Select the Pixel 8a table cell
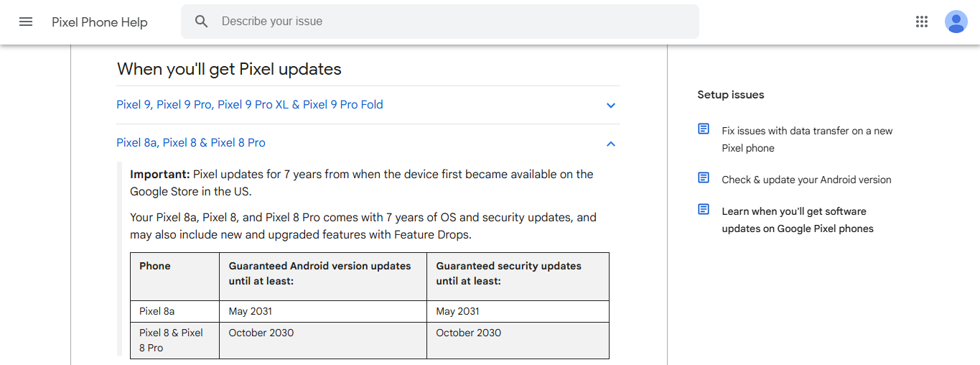The height and width of the screenshot is (365, 980). tap(174, 312)
